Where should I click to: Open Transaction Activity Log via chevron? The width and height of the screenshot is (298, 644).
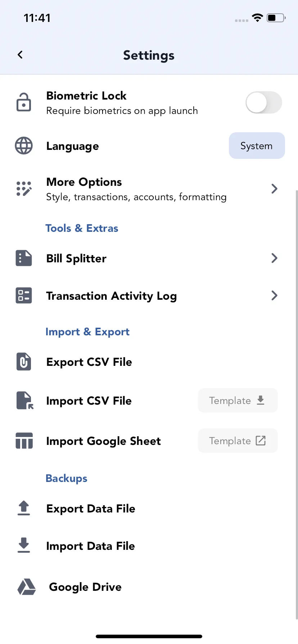(274, 295)
